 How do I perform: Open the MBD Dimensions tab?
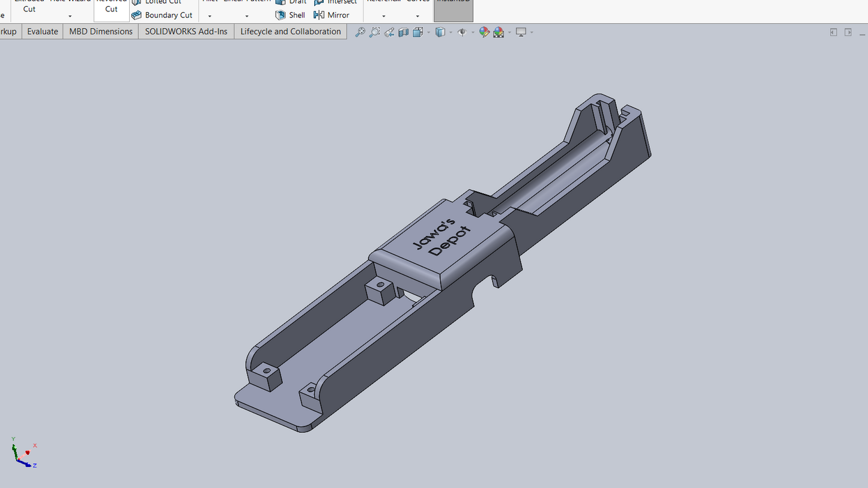click(x=100, y=32)
